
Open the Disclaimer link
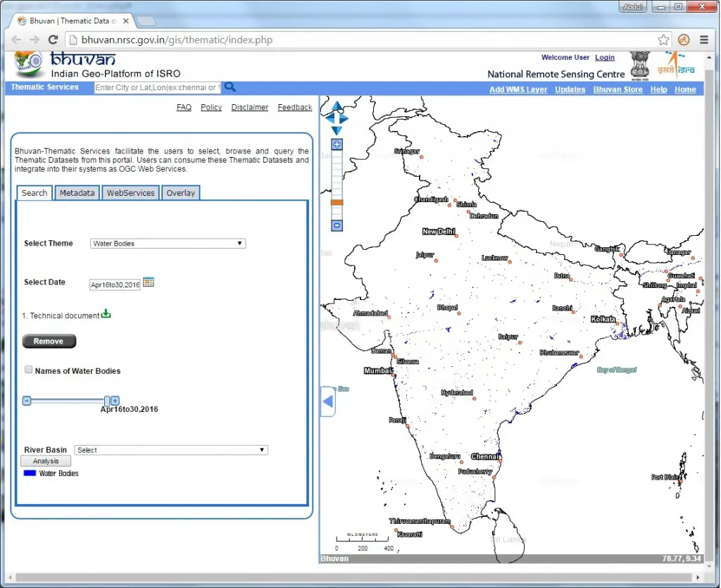[x=250, y=107]
